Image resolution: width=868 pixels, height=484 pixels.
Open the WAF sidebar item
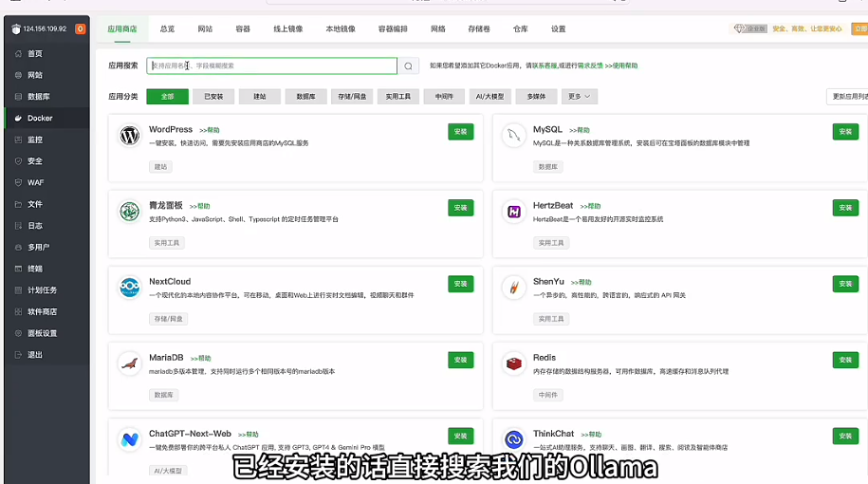click(46, 183)
